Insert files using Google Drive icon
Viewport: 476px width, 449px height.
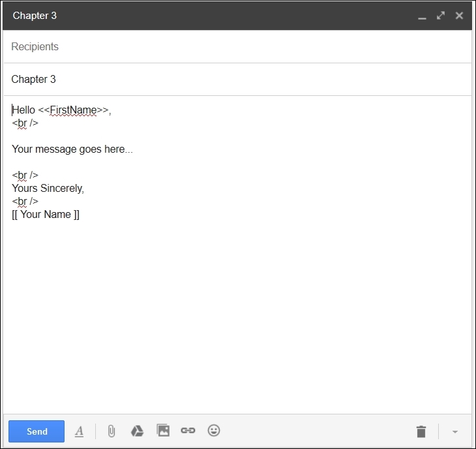[137, 431]
